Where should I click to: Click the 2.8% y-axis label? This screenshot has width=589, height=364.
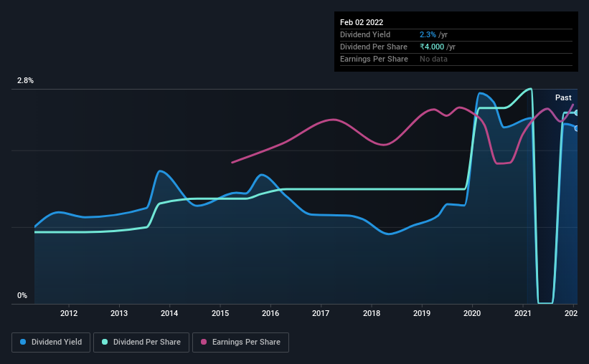point(25,81)
